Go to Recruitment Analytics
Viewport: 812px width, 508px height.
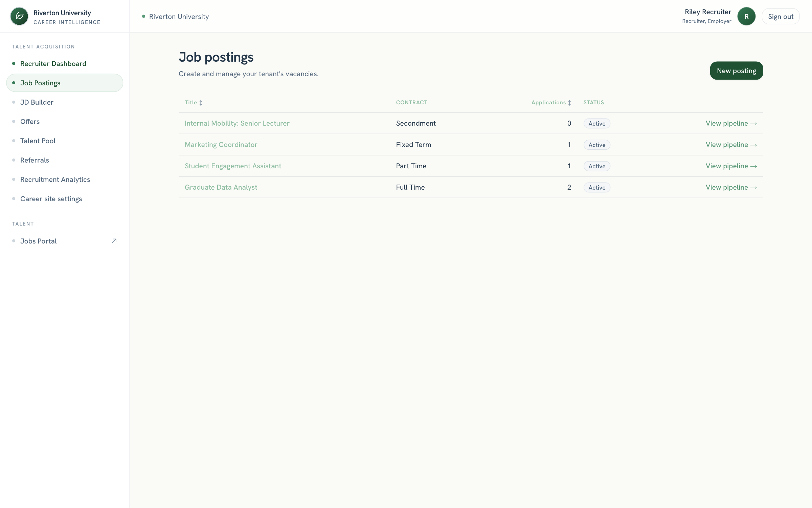65,179
